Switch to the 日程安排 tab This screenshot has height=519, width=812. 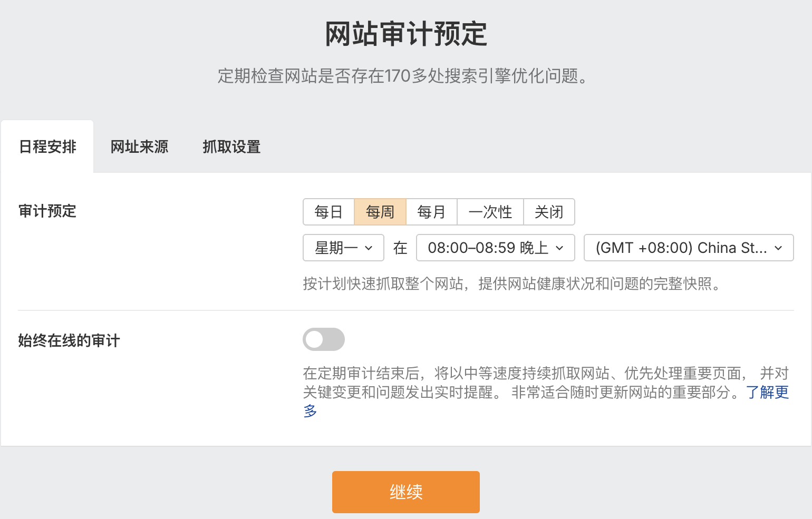(x=47, y=146)
